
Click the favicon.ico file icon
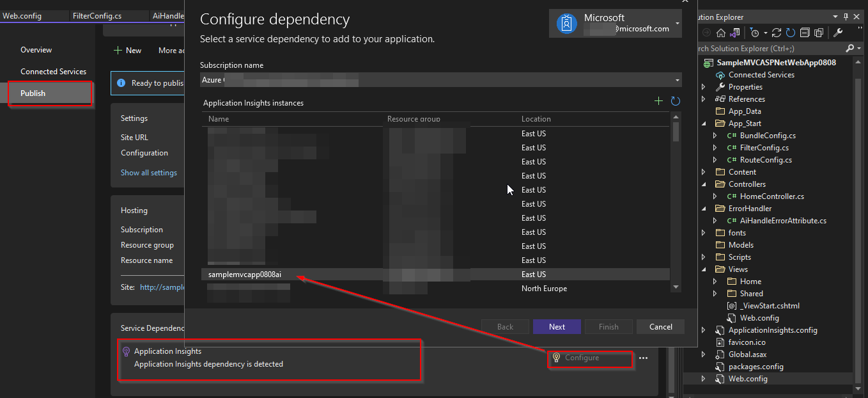coord(720,342)
